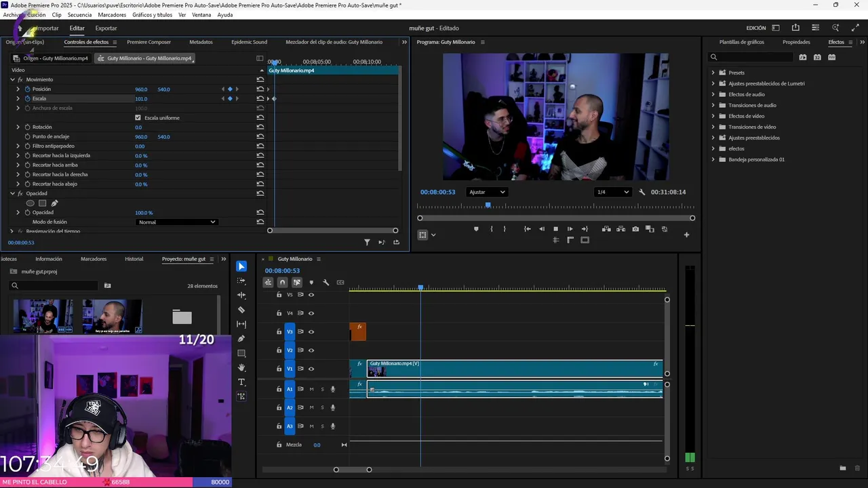Image resolution: width=868 pixels, height=488 pixels.
Task: Open the Gráficos y títulos menu
Action: coord(152,15)
